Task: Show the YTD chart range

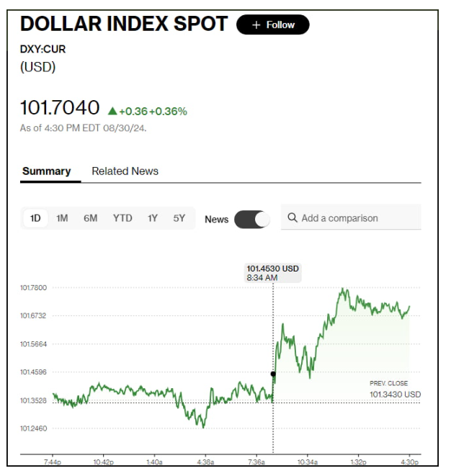Action: (122, 218)
